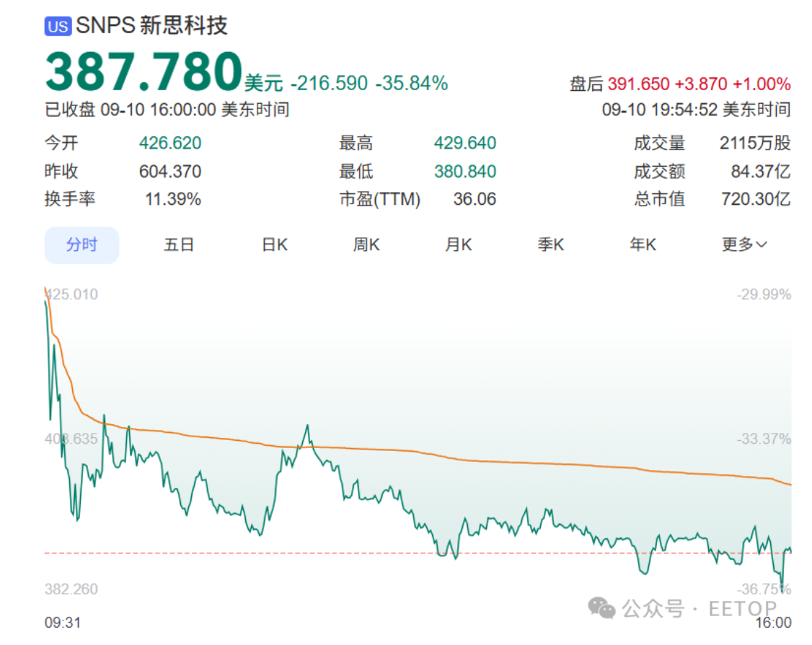This screenshot has height=645, width=812.
Task: Click the 总市值 720.30亿 value
Action: pyautogui.click(x=756, y=199)
